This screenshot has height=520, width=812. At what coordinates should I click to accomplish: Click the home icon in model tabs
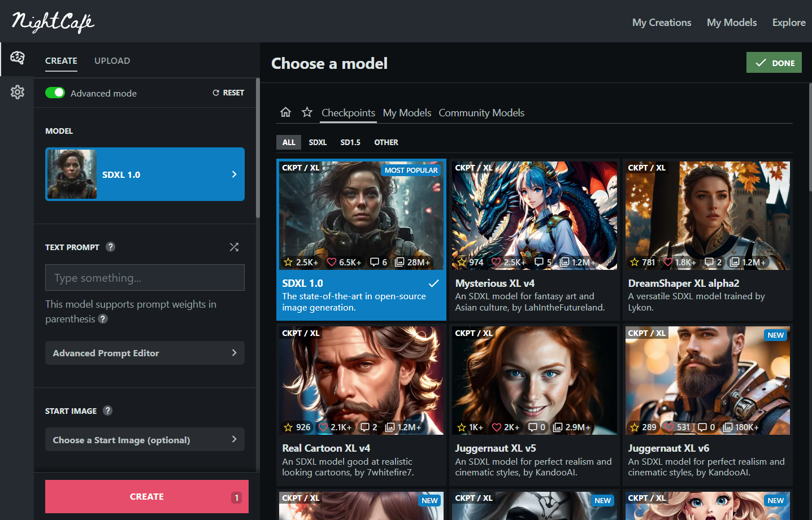coord(285,112)
